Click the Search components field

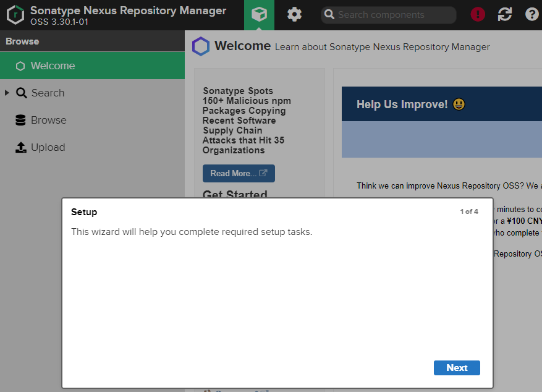click(389, 15)
